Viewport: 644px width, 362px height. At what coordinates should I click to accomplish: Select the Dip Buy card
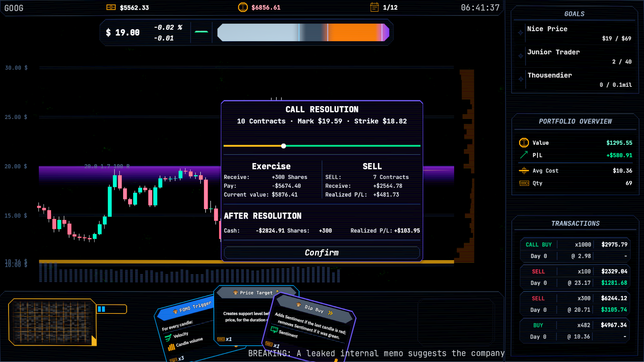[309, 328]
